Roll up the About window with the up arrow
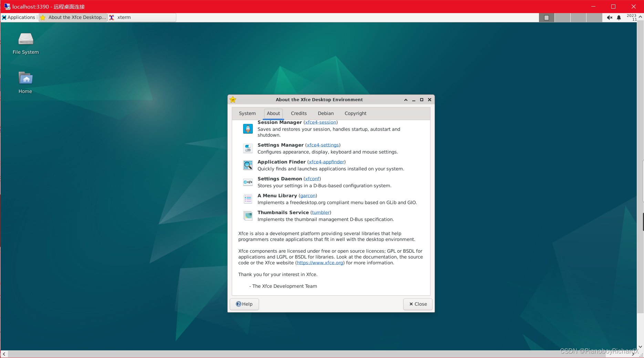The width and height of the screenshot is (644, 358). pyautogui.click(x=406, y=100)
